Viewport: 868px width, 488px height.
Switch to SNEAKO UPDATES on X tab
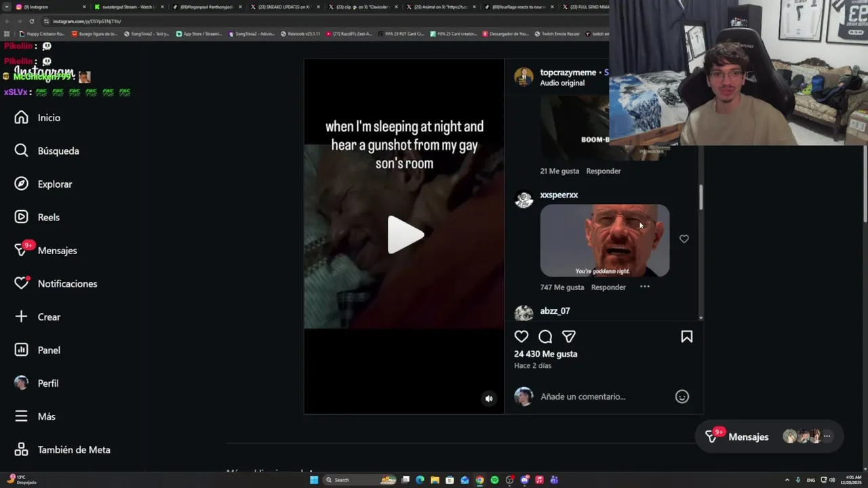283,7
